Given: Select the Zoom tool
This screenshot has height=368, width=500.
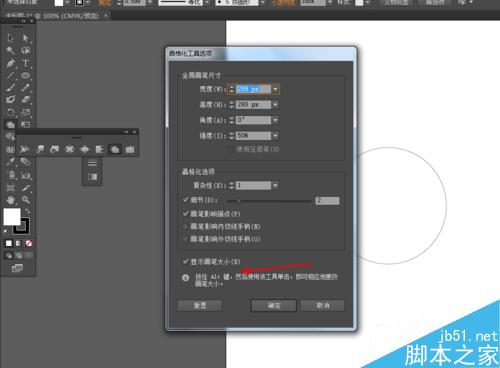Looking at the screenshot, I should pos(26,200).
